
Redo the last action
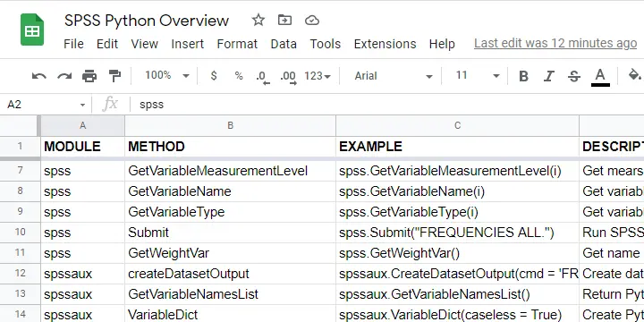(x=64, y=76)
